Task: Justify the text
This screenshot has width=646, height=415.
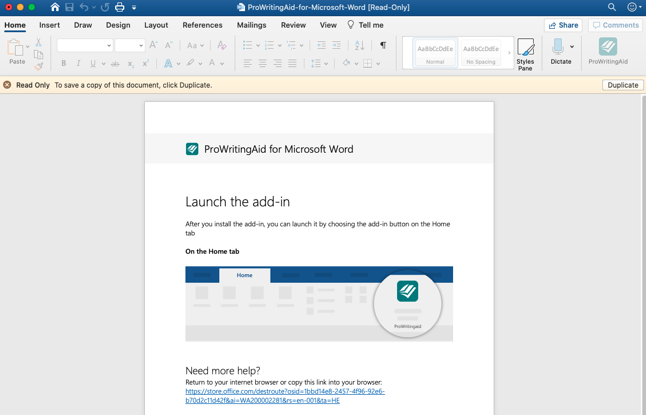Action: 293,63
